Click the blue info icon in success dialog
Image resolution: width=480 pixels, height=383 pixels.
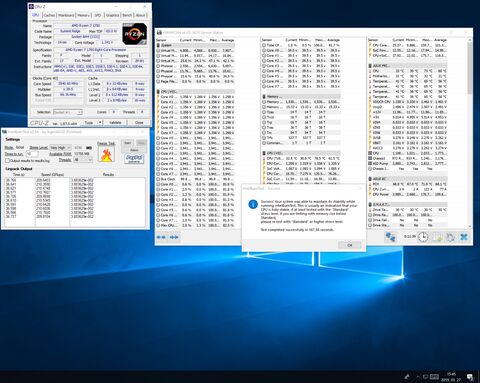pyautogui.click(x=253, y=204)
